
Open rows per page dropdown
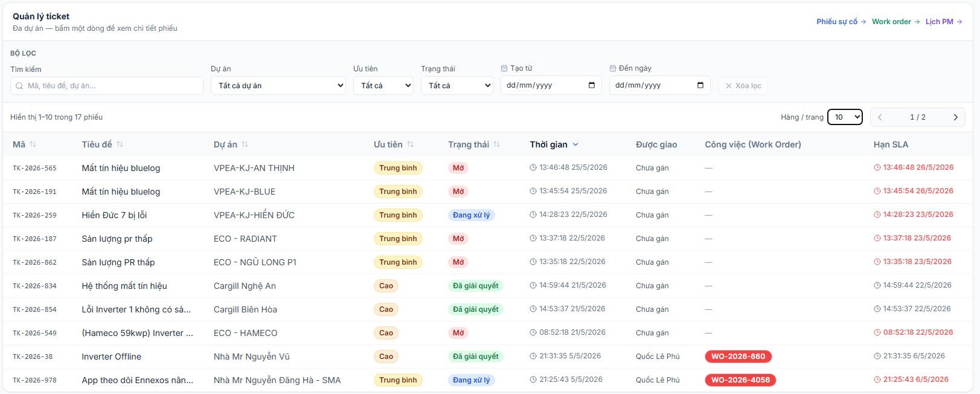[x=845, y=117]
